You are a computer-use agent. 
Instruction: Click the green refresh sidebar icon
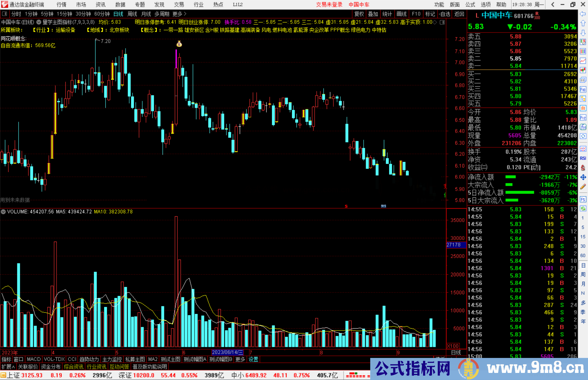(583, 209)
